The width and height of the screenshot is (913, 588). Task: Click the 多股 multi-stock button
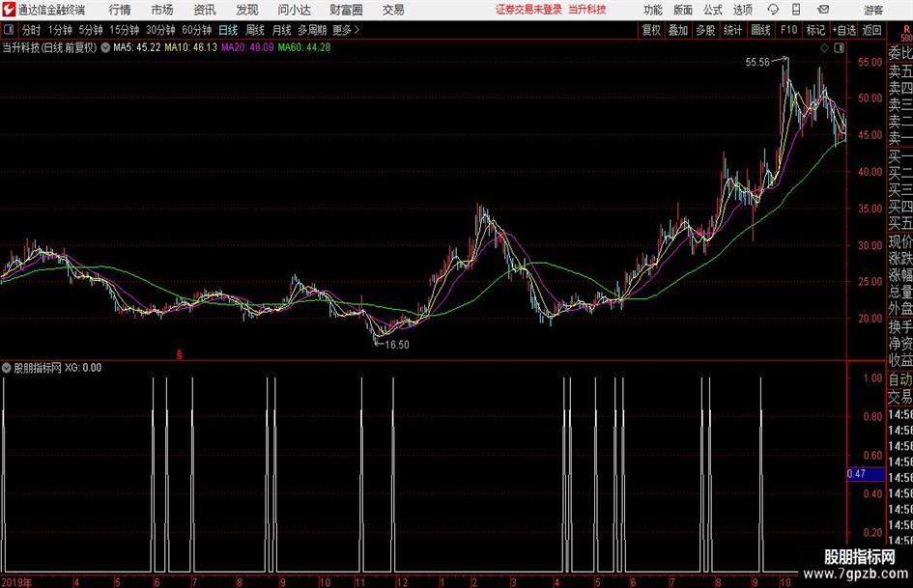(705, 30)
